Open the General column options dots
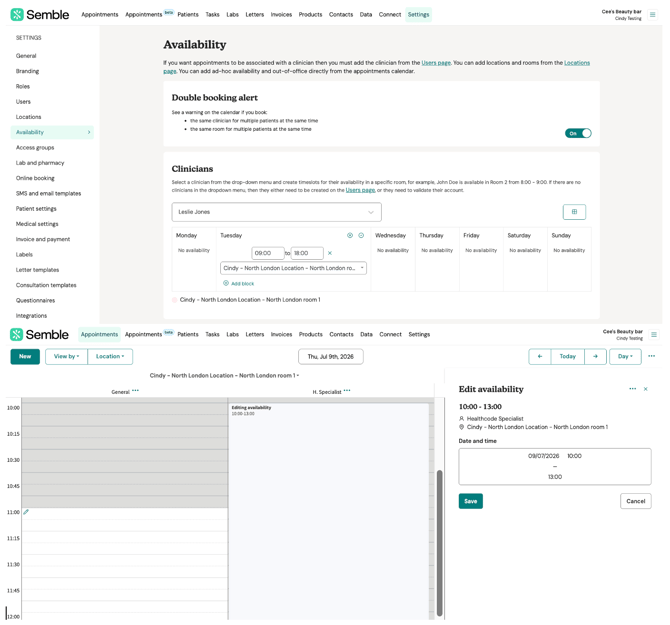 point(135,390)
